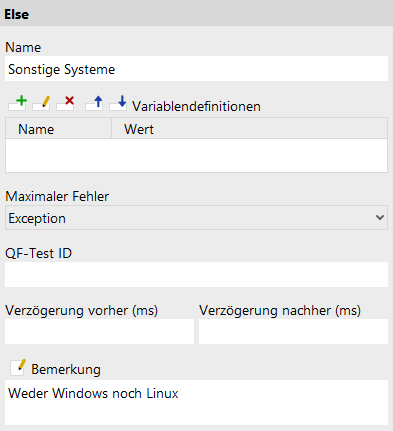Focus the Name field 'Sonstige Systeme'
The height and width of the screenshot is (431, 393).
(196, 69)
